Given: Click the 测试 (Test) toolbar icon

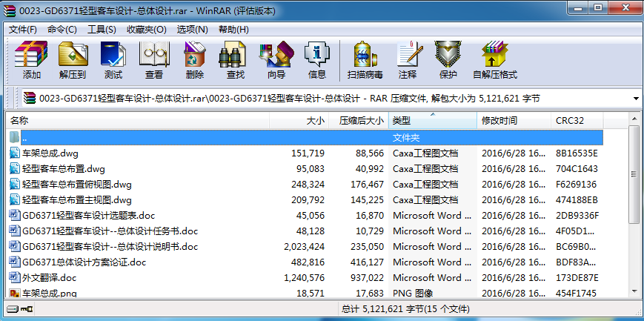Looking at the screenshot, I should pos(113,54).
